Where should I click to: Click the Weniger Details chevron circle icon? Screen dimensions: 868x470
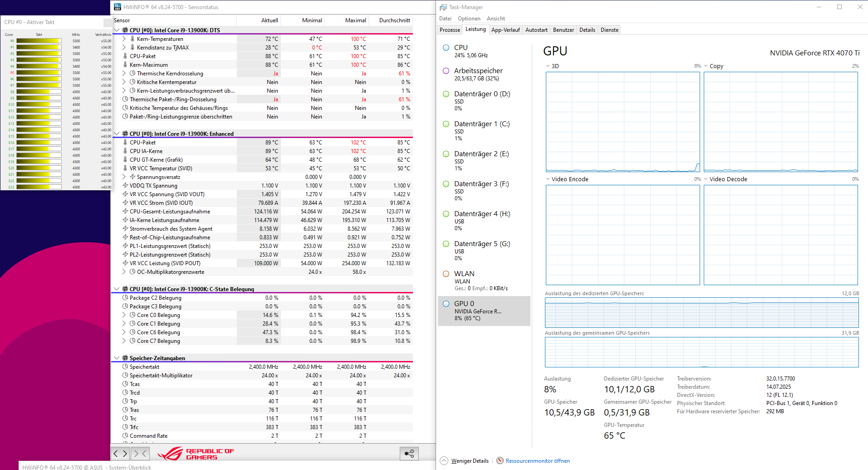click(444, 460)
